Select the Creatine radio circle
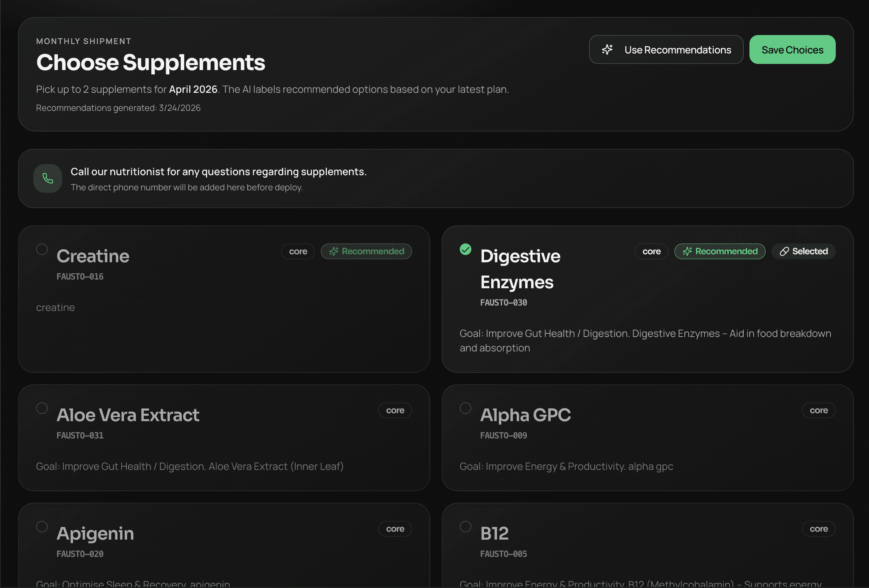869x588 pixels. coord(42,249)
